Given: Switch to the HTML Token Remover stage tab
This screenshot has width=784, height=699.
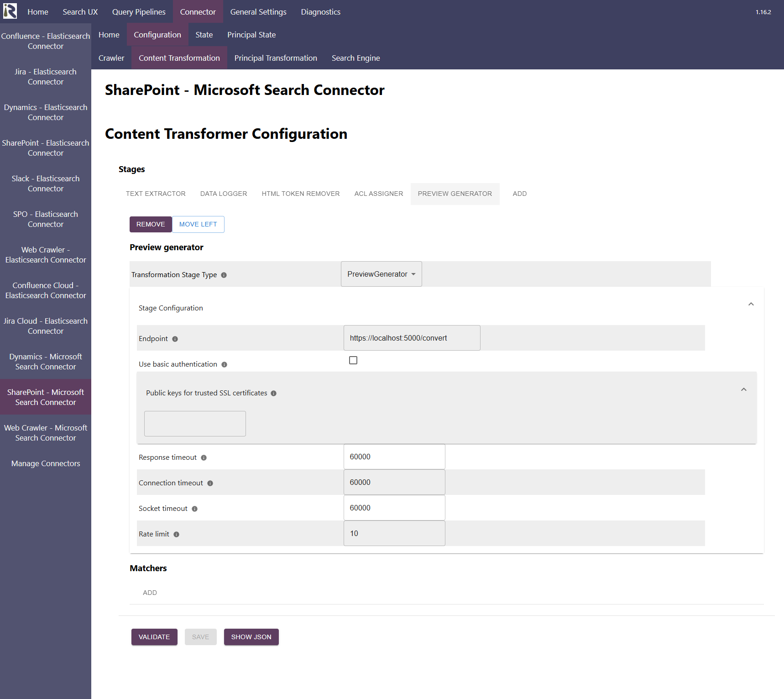Looking at the screenshot, I should click(300, 194).
